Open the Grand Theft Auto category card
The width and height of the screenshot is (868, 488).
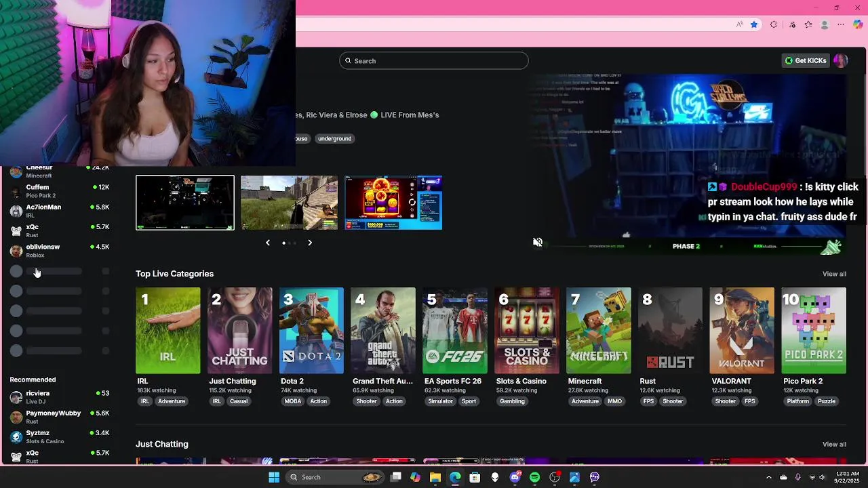[383, 331]
